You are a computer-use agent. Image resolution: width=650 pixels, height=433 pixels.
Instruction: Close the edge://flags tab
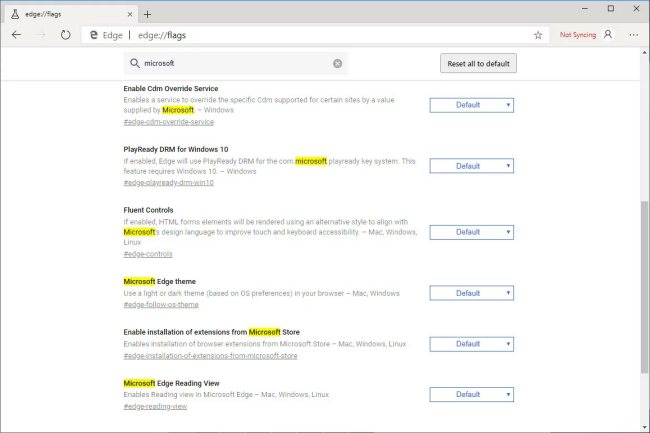(130, 14)
